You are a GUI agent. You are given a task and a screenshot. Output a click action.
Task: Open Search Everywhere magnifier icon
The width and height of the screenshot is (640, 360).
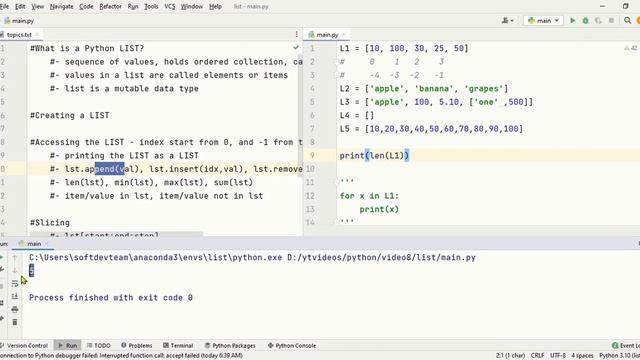tap(627, 20)
